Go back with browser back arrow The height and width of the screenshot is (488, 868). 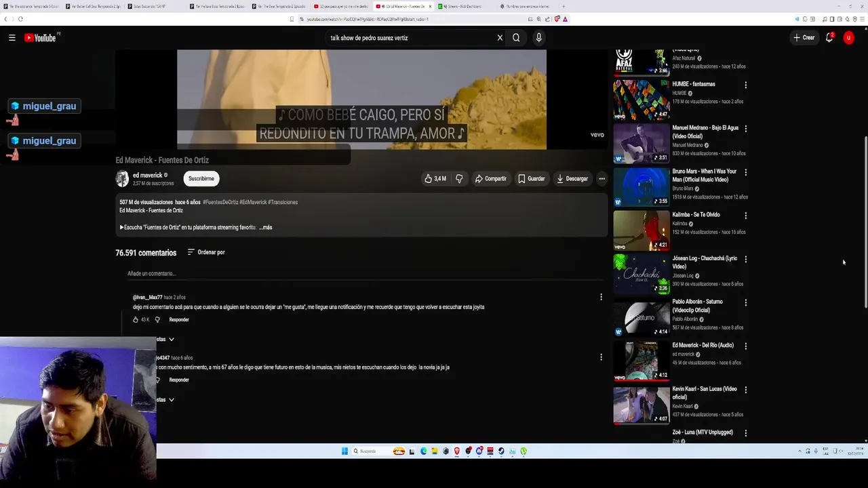pyautogui.click(x=6, y=19)
